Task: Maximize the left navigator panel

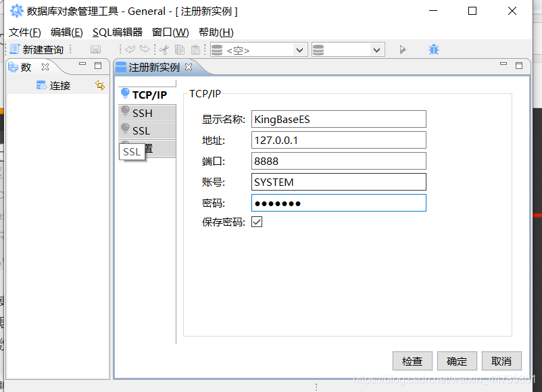Action: pyautogui.click(x=98, y=66)
